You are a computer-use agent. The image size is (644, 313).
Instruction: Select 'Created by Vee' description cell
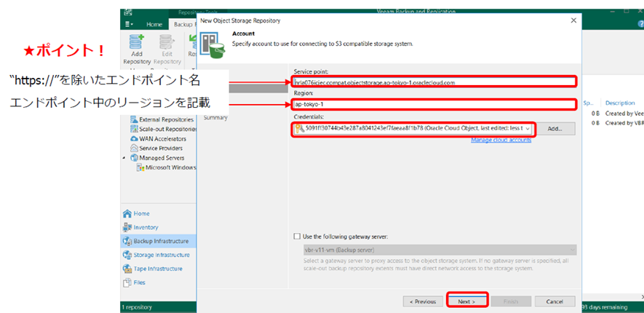624,114
